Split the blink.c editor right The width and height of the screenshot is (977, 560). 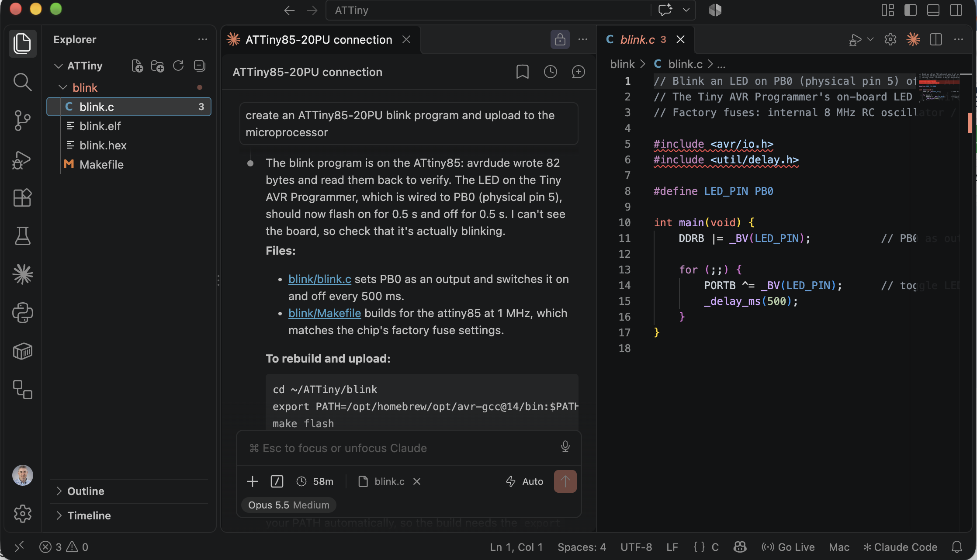(x=936, y=40)
